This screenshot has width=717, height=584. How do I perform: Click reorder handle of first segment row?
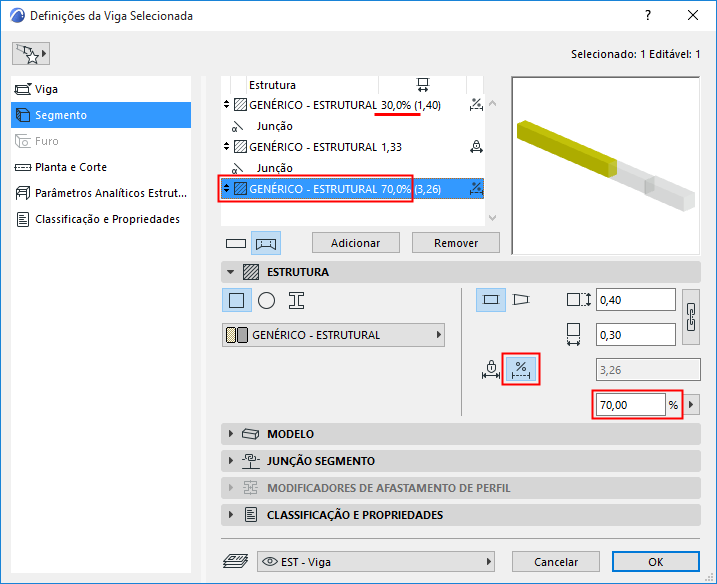click(226, 105)
